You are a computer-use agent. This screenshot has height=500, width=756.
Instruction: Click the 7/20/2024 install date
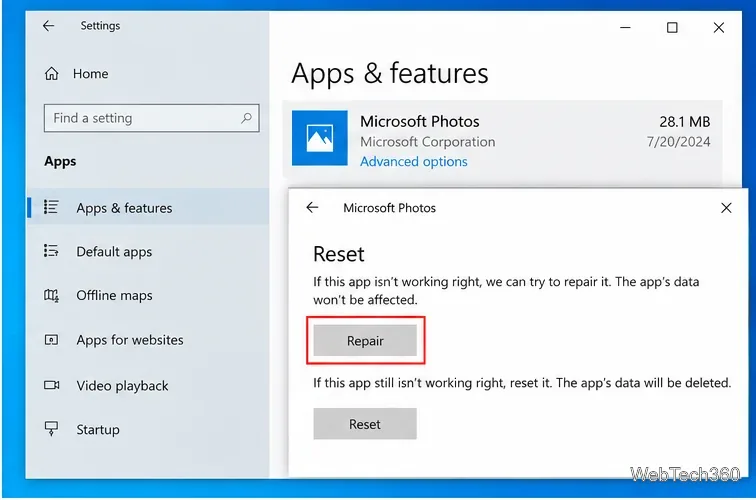pyautogui.click(x=678, y=142)
